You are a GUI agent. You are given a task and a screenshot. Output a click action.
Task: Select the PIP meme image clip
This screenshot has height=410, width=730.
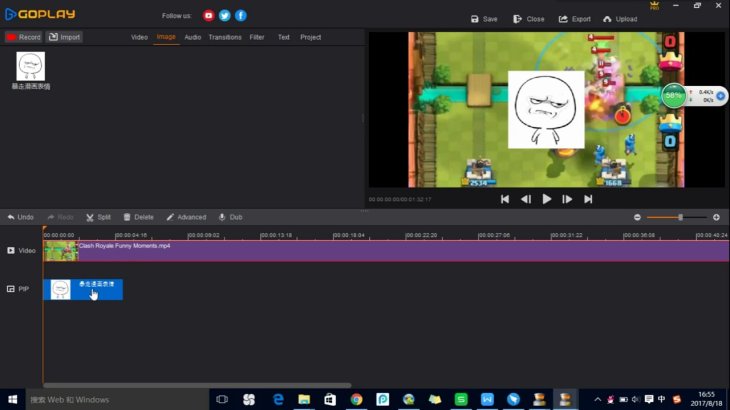pyautogui.click(x=83, y=289)
